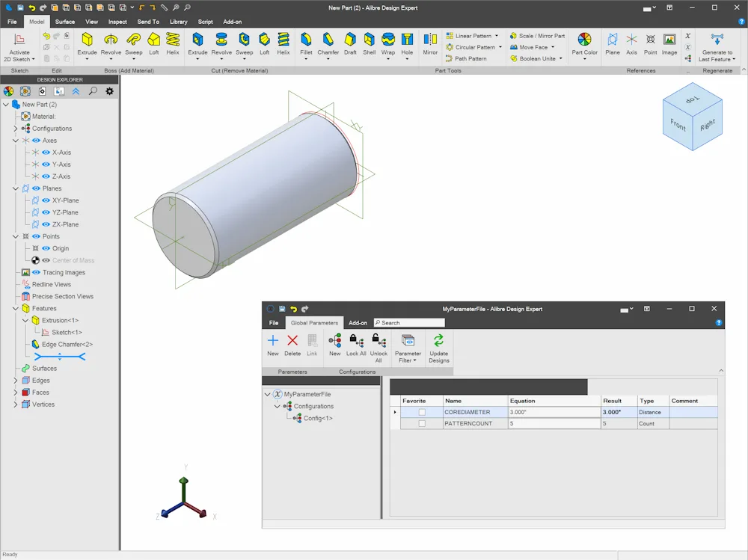
Task: Check Favorite box for COREDIAMETER
Action: 422,412
